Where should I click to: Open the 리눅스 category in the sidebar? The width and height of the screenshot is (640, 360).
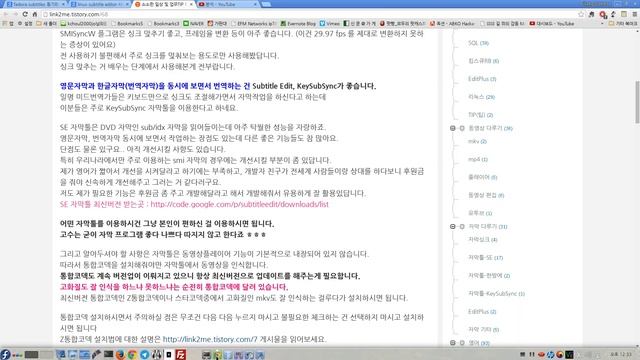481,97
